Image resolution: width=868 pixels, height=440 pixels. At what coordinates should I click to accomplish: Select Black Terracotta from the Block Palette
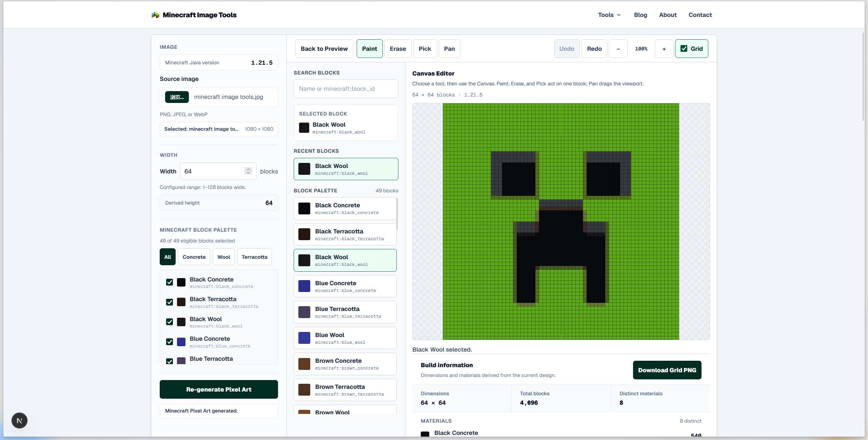[x=345, y=234]
